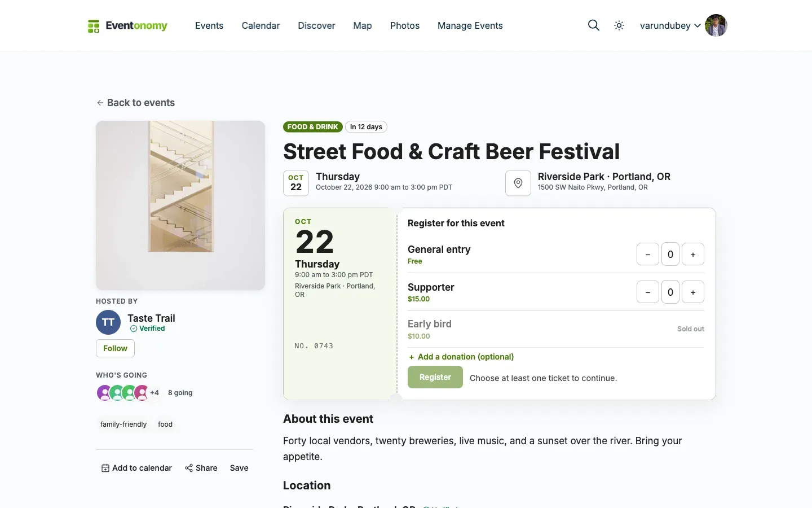Click the General entry quantity field
The image size is (812, 508).
tap(670, 254)
